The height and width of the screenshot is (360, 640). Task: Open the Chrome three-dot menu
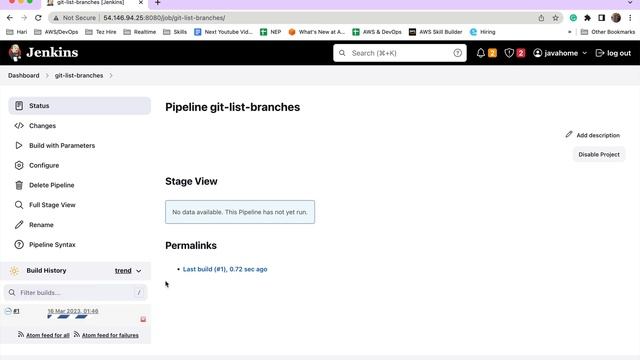(630, 18)
